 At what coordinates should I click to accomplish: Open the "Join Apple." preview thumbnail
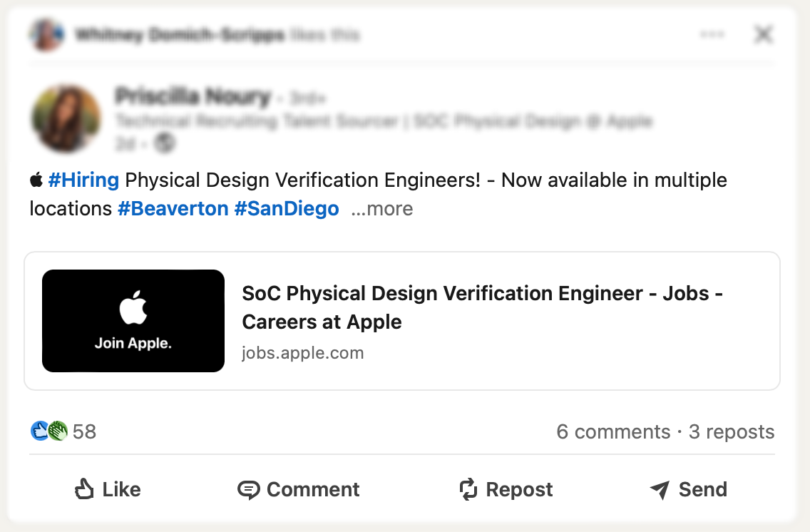[133, 321]
